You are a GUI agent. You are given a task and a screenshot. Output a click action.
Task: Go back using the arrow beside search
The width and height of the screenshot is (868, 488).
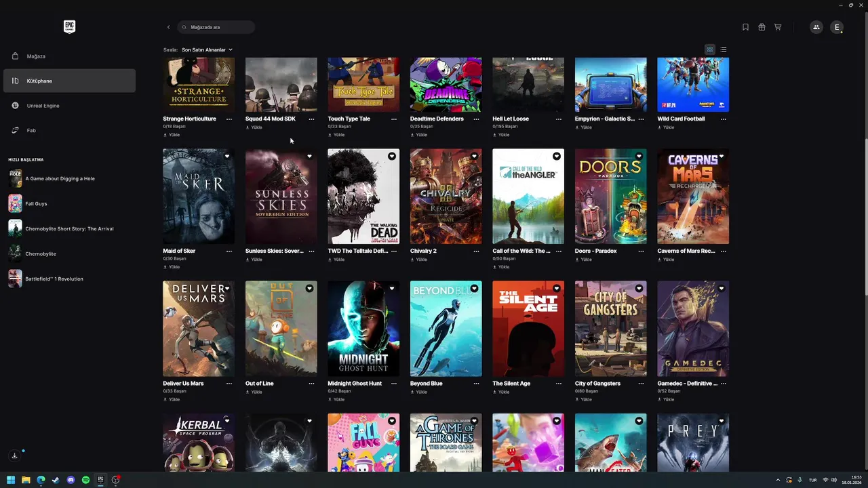(x=168, y=27)
